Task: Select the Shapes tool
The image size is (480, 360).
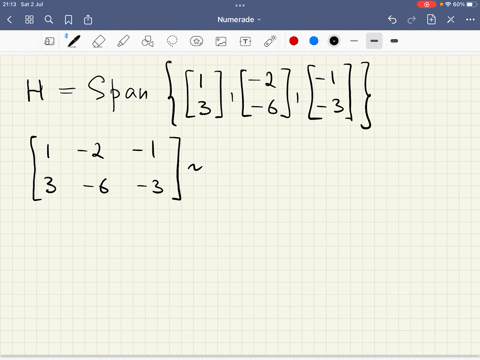Action: pos(147,41)
